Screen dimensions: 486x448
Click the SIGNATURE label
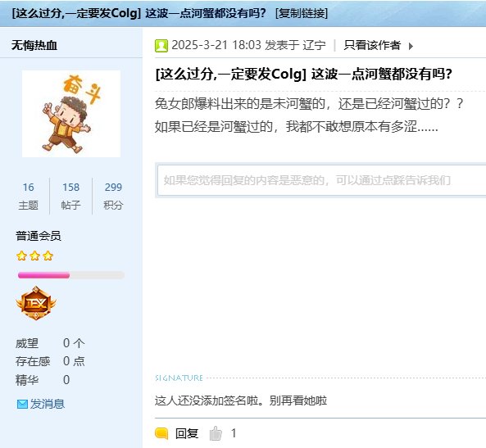179,378
